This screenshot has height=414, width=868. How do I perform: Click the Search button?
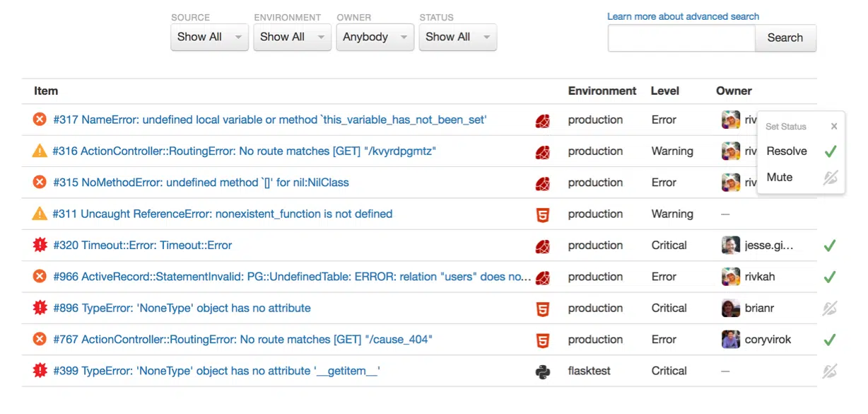(785, 38)
